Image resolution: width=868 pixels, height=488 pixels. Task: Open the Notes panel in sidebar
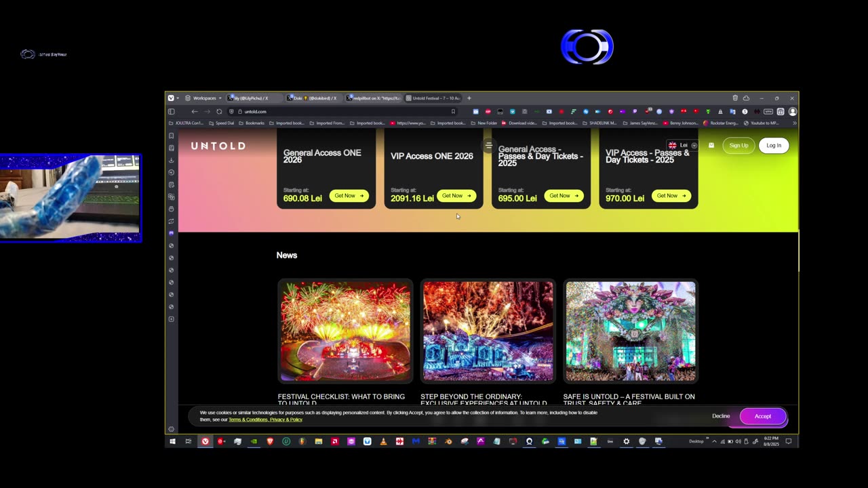(172, 184)
